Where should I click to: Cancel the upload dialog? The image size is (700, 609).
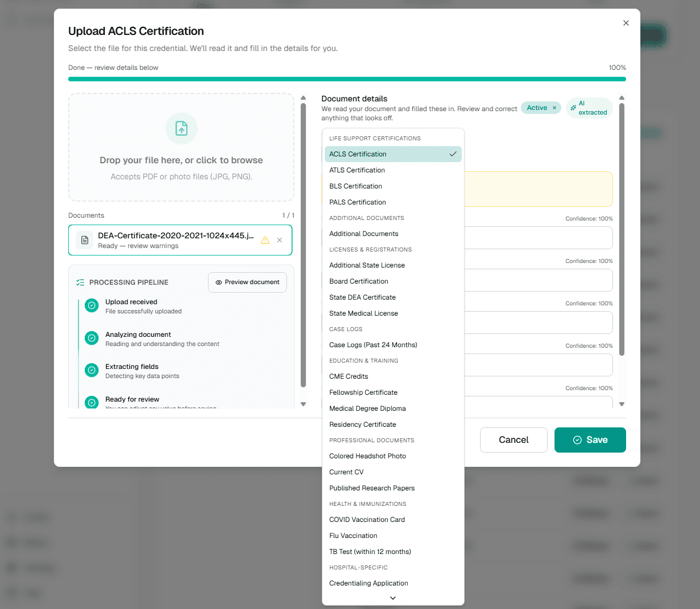click(x=513, y=439)
